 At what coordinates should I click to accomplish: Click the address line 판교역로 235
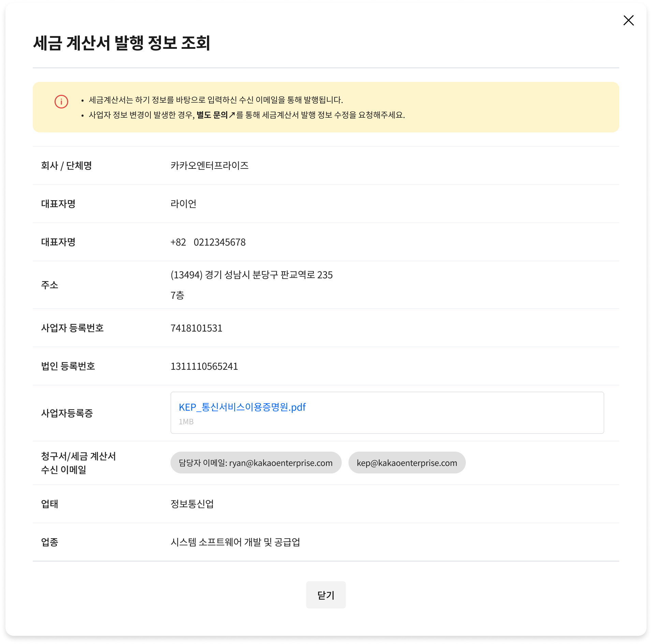[x=251, y=275]
